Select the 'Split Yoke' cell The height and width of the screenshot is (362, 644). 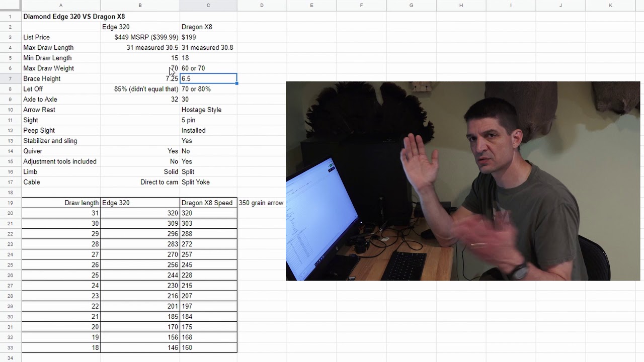tap(208, 182)
